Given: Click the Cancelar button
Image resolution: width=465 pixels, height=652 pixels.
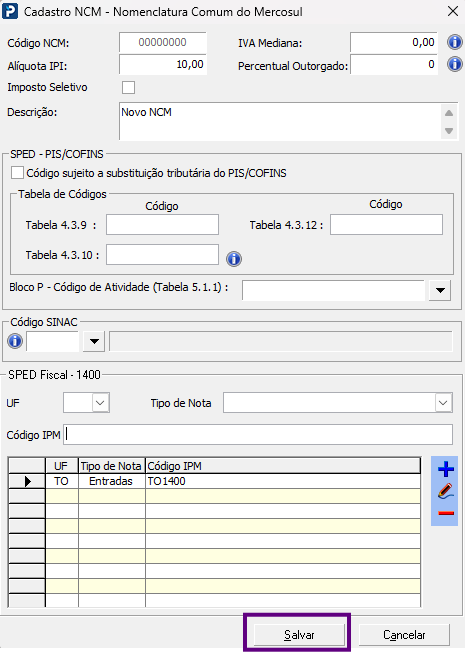Looking at the screenshot, I should pyautogui.click(x=404, y=635).
